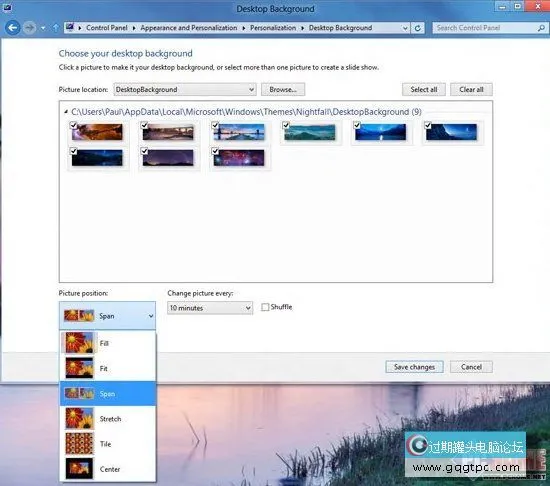Screen dimensions: 550x486
Task: Choose the Stretch picture position
Action: [x=108, y=419]
